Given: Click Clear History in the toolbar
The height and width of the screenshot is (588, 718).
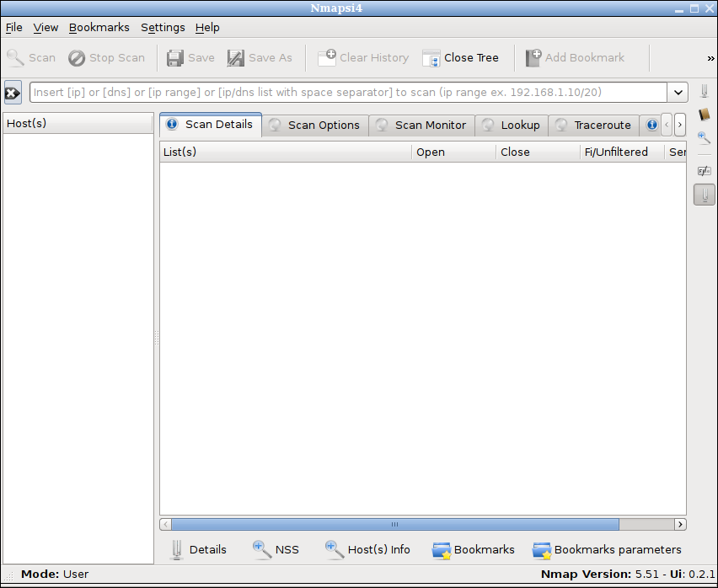Looking at the screenshot, I should (363, 58).
